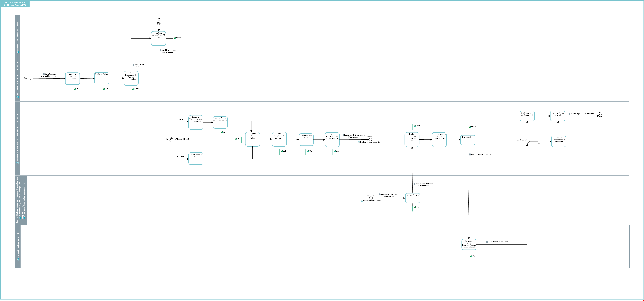The image size is (644, 301).
Task: Select 'Liberar Cumplimiento del Pedido' task
Action: pos(279,139)
